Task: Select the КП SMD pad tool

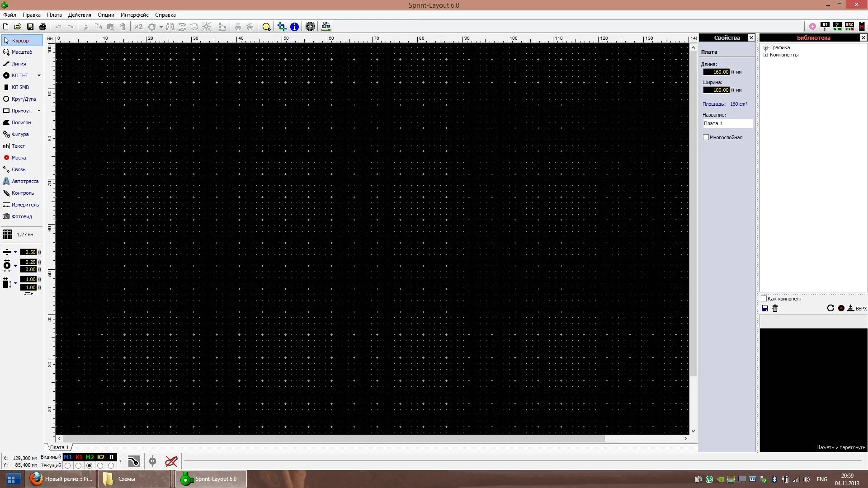Action: click(20, 87)
